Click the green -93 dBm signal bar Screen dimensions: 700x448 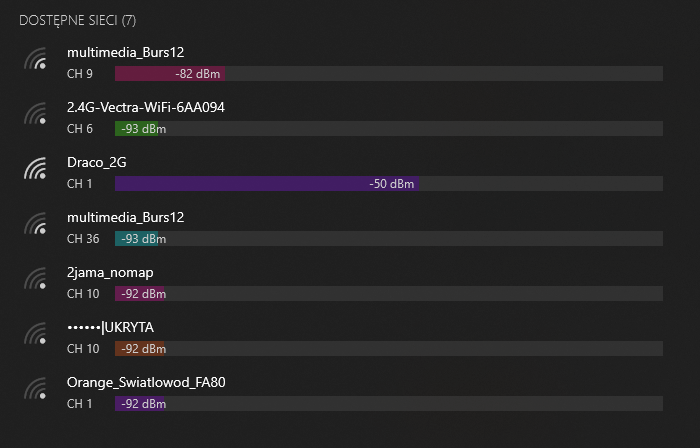point(137,129)
